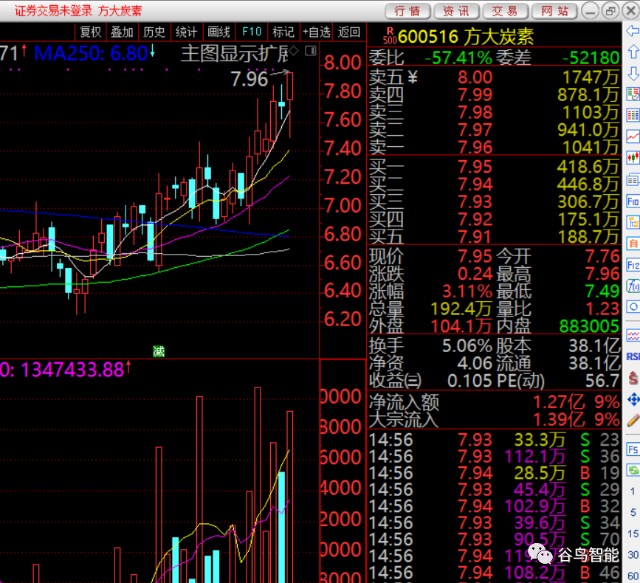Click the up-arrow previous stock icon

(x=633, y=52)
